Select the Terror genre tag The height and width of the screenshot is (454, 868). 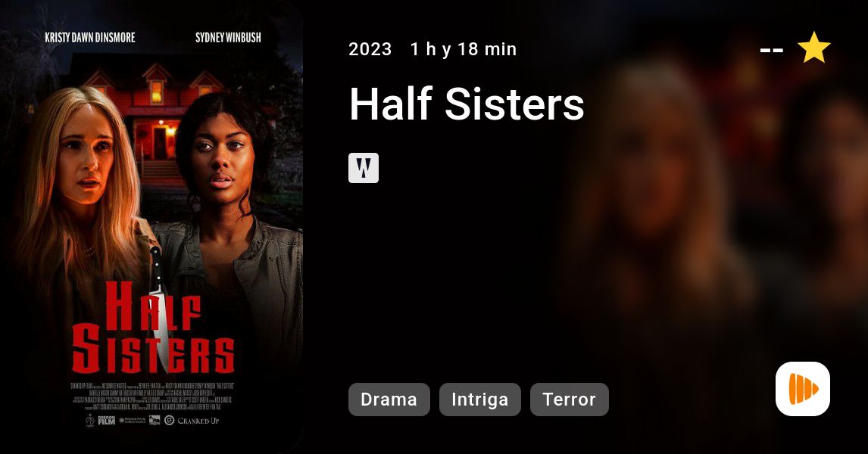point(569,400)
